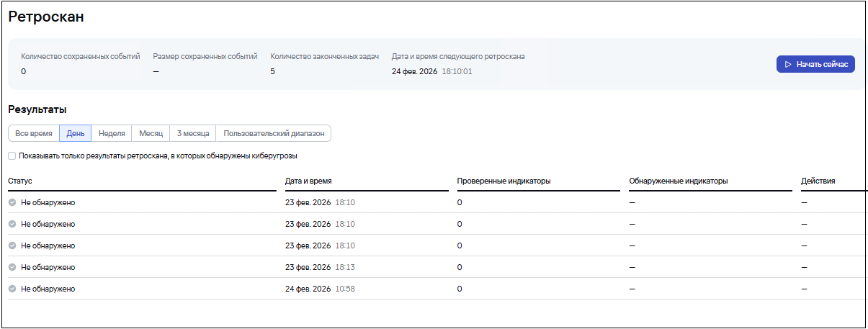Click Количество законченных задач label
Viewport: 868px width, 329px height.
325,55
